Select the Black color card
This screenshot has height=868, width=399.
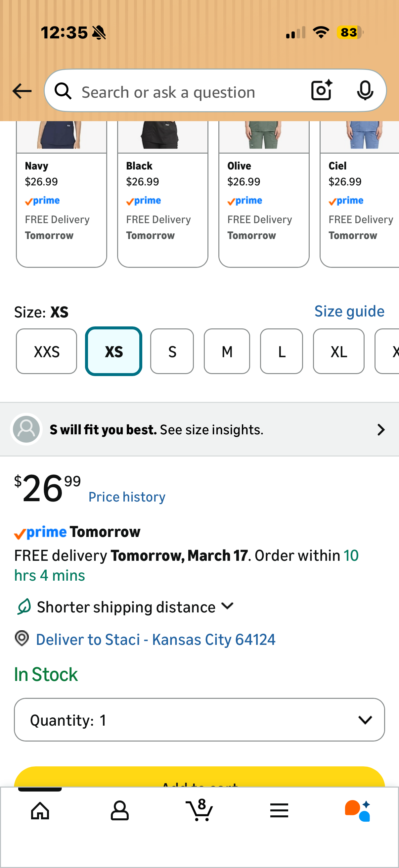point(163,194)
